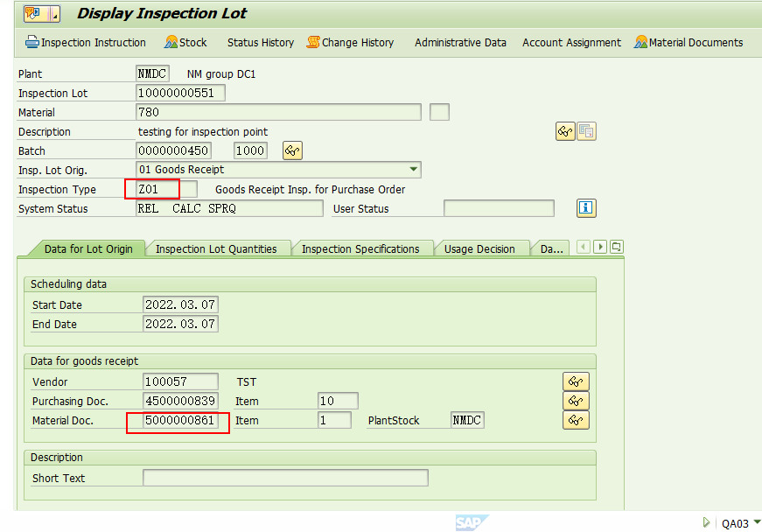Click inside the Short Text field
The height and width of the screenshot is (532, 762).
click(286, 477)
